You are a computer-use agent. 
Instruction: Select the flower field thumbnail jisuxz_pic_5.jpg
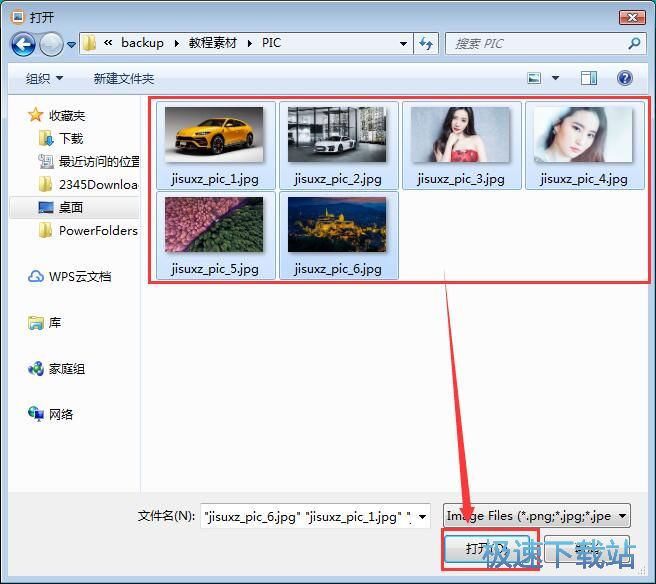(214, 225)
